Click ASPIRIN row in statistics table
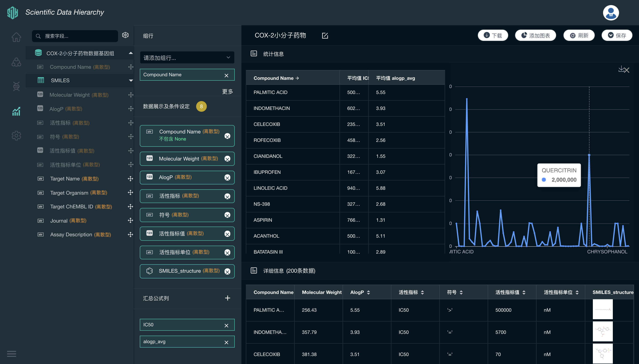The width and height of the screenshot is (639, 364). [x=345, y=220]
